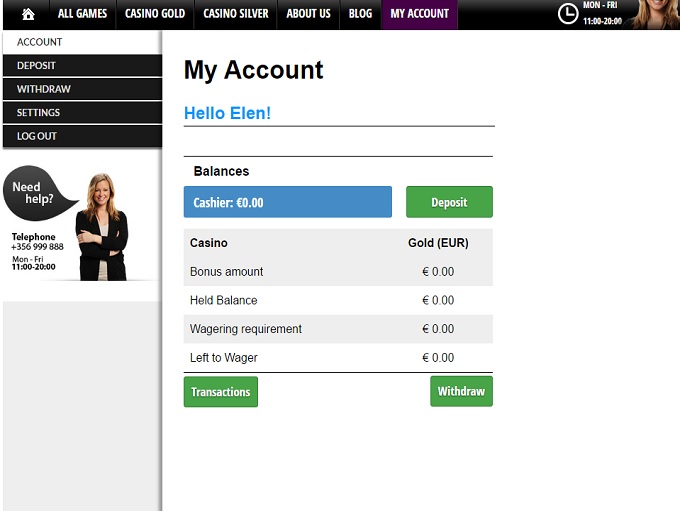The width and height of the screenshot is (680, 511).
Task: Open the All Games menu
Action: click(80, 14)
